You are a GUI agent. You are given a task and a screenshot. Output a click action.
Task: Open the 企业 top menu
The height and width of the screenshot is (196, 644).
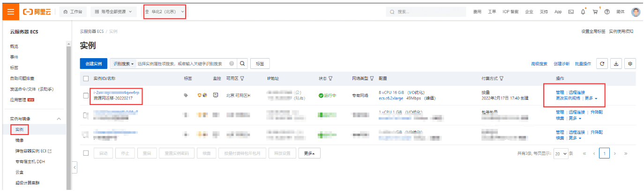click(529, 12)
